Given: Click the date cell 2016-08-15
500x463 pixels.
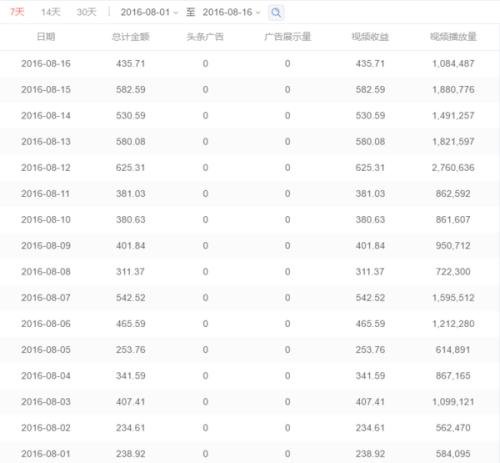Looking at the screenshot, I should point(46,90).
